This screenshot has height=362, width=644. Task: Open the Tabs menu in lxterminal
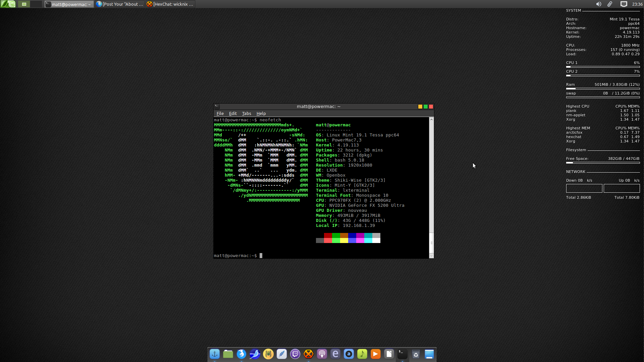(x=247, y=114)
